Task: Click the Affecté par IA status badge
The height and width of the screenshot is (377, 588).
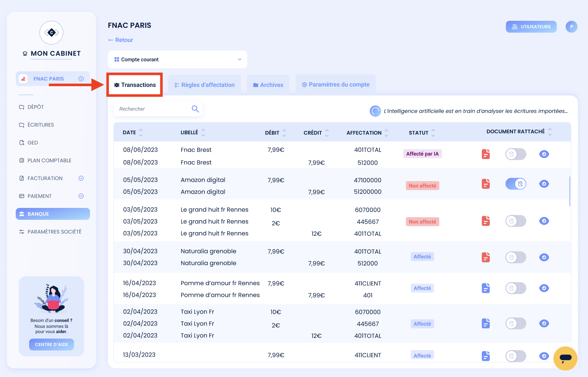Action: coord(423,154)
